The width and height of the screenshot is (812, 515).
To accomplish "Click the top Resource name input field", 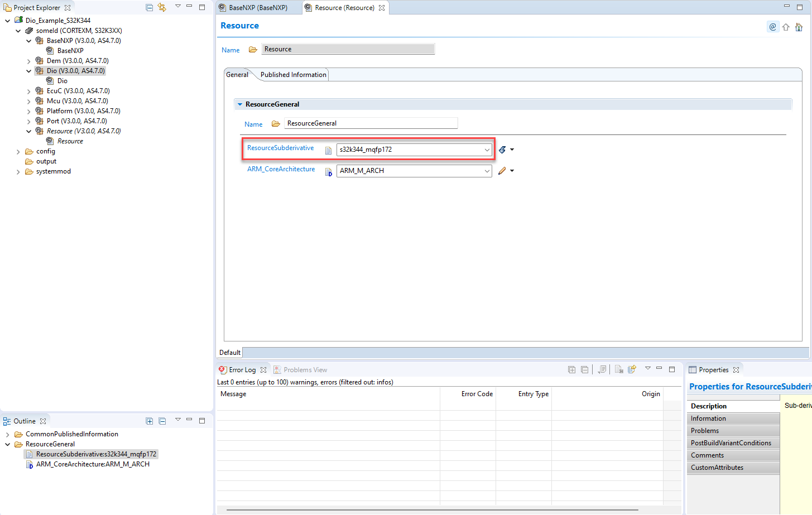I will 348,49.
